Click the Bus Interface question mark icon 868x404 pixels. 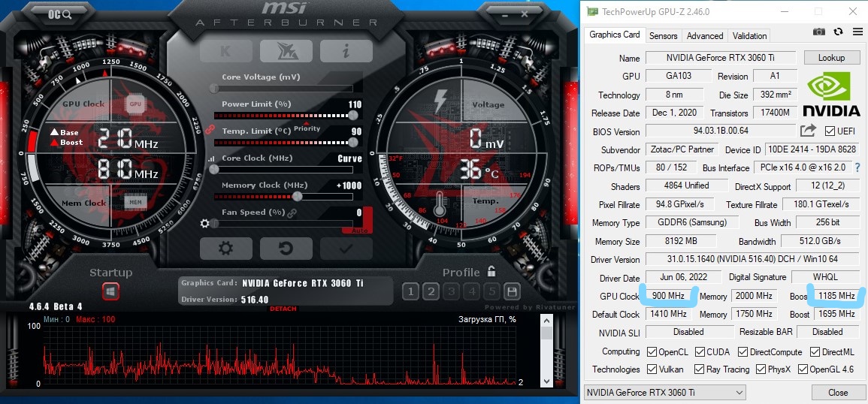[x=858, y=167]
